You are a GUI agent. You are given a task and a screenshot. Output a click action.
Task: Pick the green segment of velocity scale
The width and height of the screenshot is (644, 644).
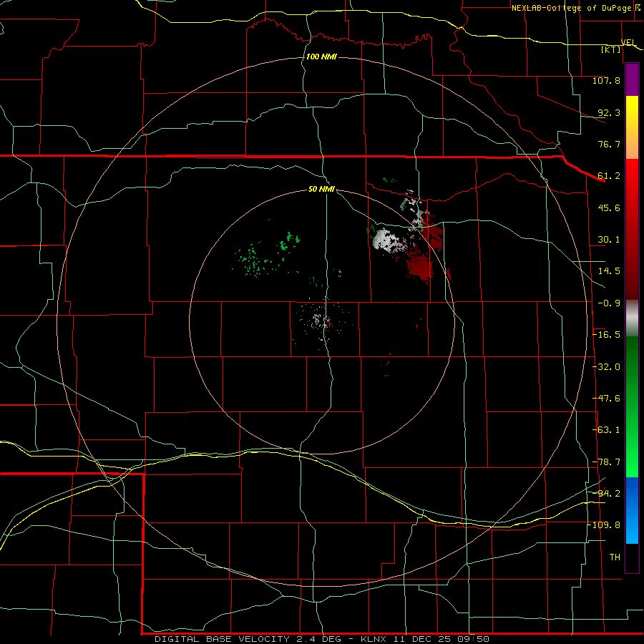tap(632, 406)
